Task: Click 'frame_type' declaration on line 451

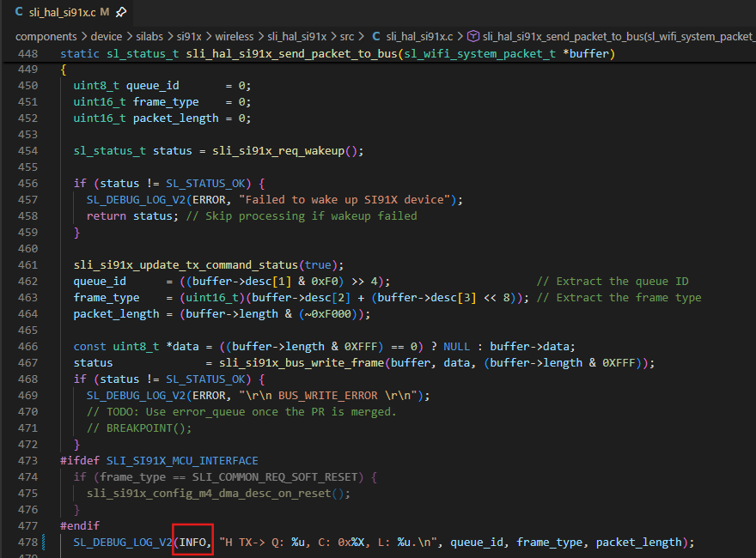Action: click(x=166, y=101)
